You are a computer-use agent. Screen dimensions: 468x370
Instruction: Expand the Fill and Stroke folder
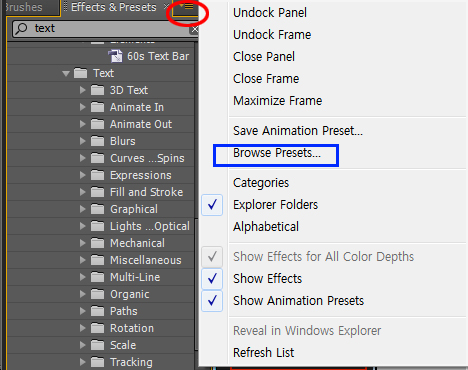pyautogui.click(x=82, y=192)
